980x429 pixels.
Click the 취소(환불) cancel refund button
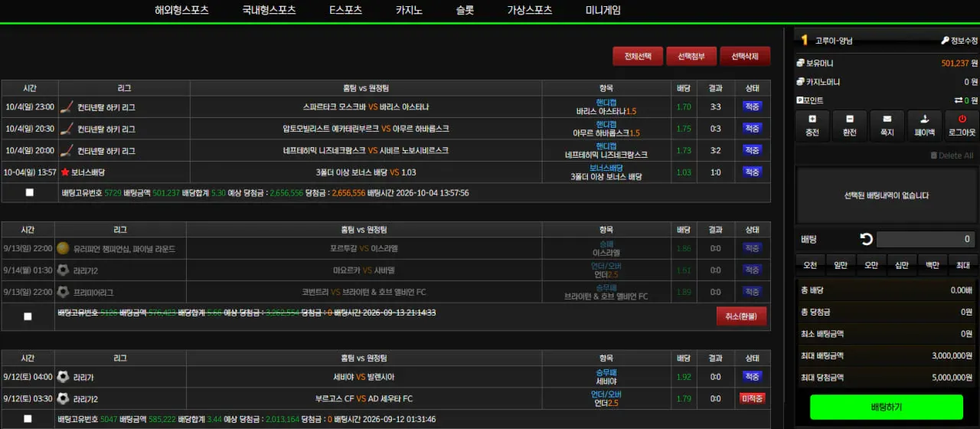[x=741, y=316]
